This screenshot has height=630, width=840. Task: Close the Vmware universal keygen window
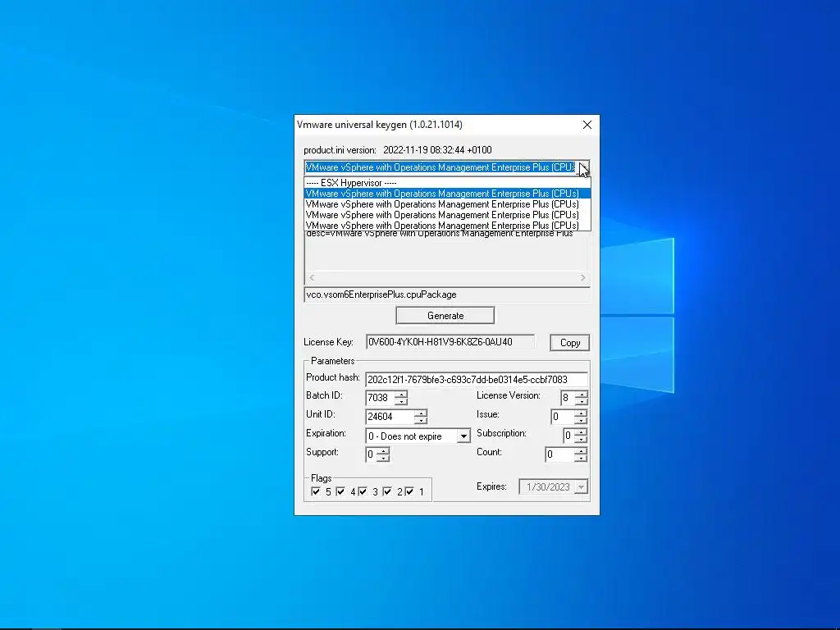(x=587, y=125)
